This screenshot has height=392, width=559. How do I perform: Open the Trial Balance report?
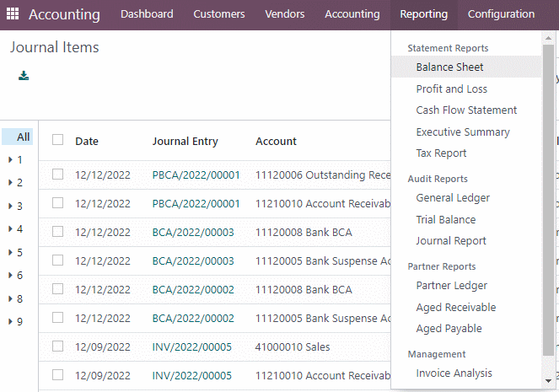coord(446,219)
